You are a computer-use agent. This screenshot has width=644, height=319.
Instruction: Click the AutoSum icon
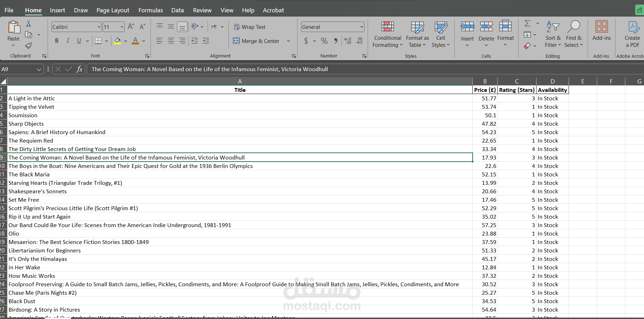527,23
